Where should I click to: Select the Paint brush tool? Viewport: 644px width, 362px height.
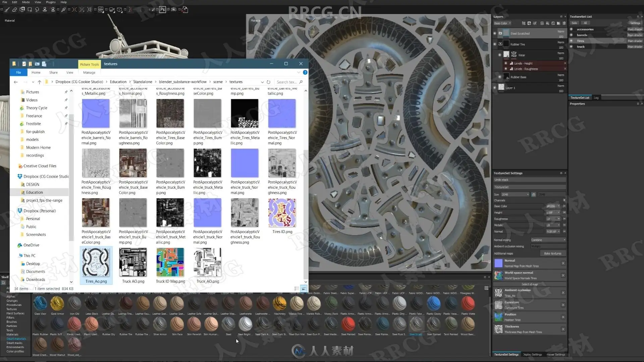coord(7,9)
